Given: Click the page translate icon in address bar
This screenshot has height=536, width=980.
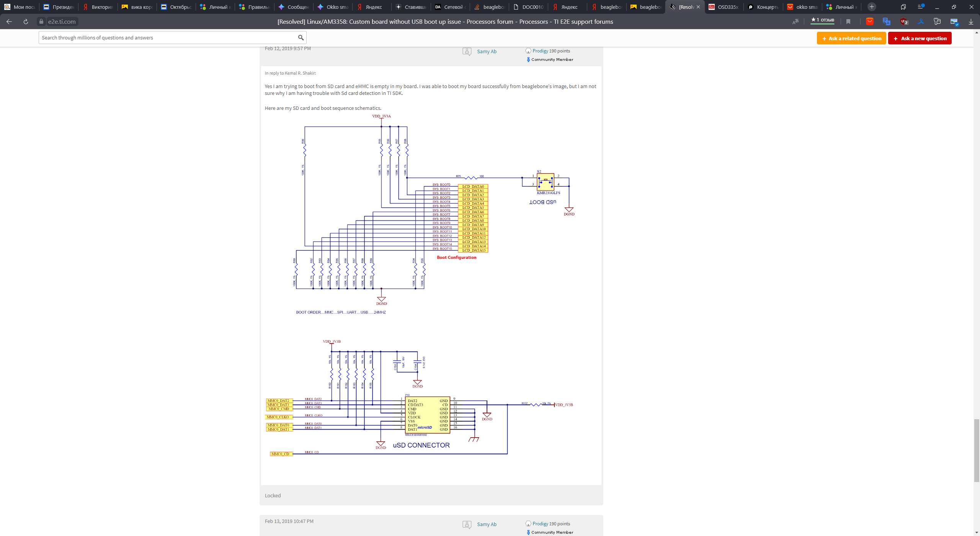Looking at the screenshot, I should click(x=795, y=22).
